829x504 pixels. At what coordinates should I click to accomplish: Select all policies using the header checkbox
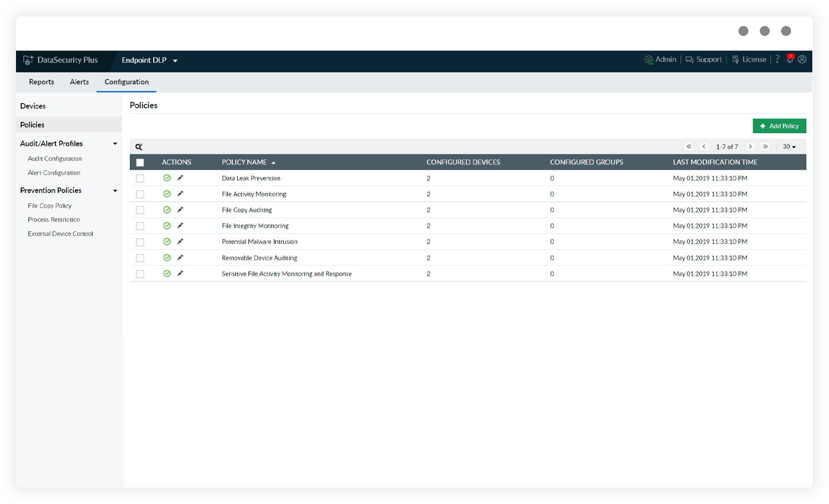point(140,162)
